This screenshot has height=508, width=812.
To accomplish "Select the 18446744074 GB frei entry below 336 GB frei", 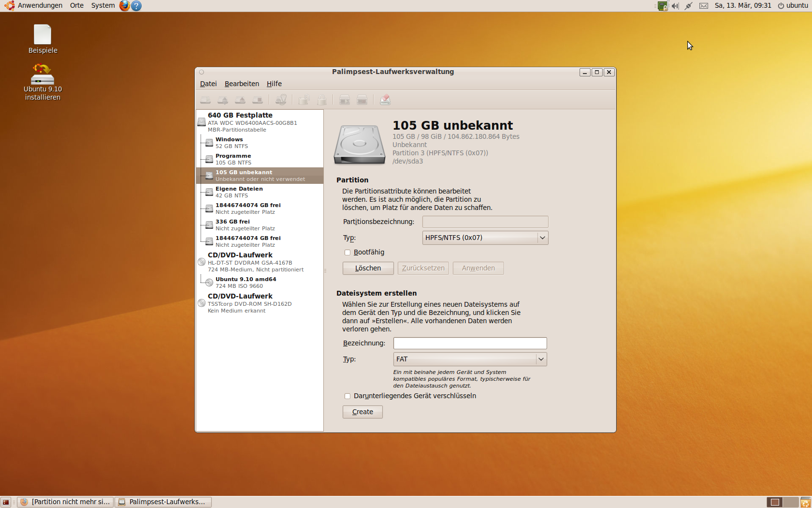I will pyautogui.click(x=260, y=241).
